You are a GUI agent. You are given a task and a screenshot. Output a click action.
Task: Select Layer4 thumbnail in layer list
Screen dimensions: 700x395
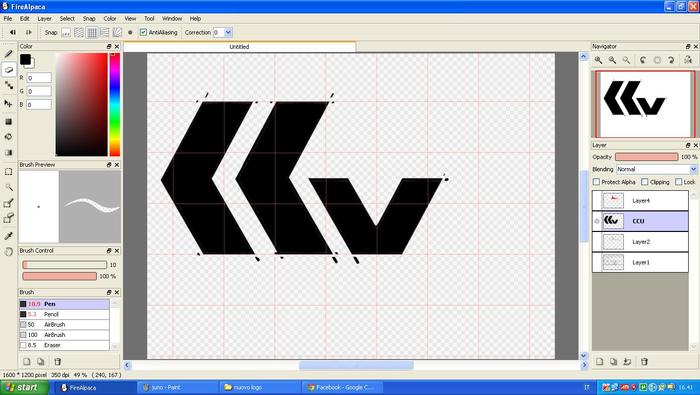coord(613,200)
